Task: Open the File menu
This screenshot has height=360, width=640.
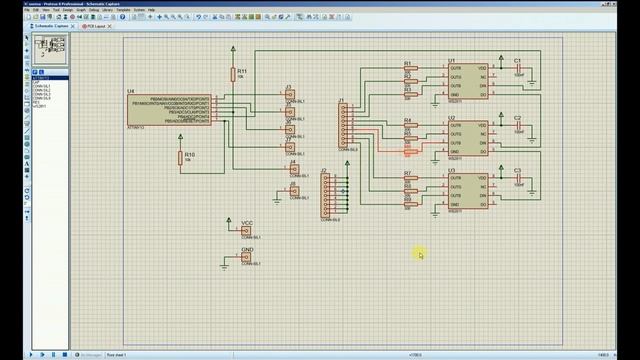Action: click(27, 10)
